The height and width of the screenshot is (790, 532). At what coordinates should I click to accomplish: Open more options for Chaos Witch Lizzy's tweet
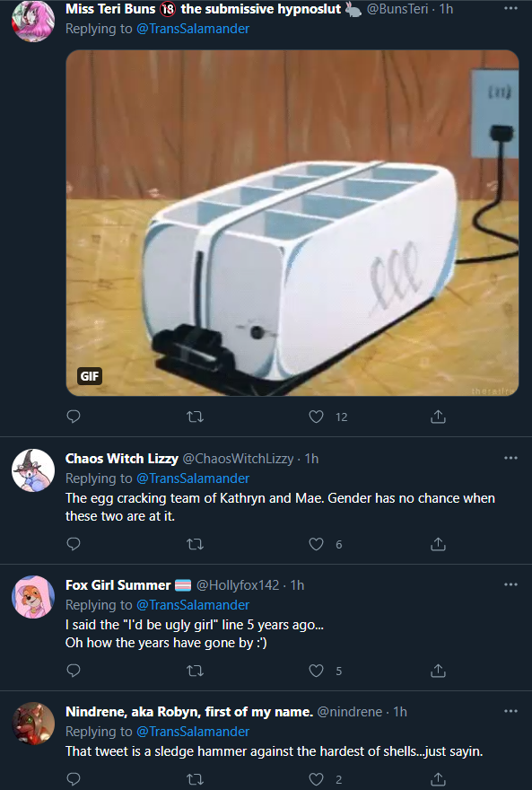510,458
